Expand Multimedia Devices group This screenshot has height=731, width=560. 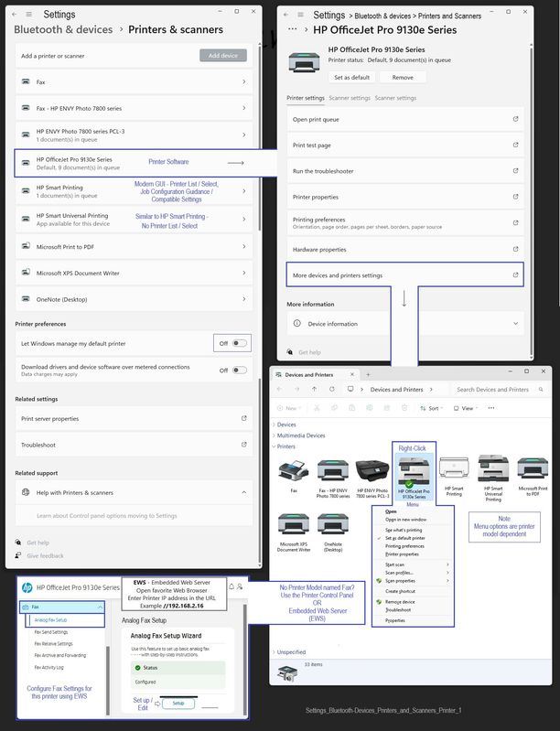coord(274,435)
